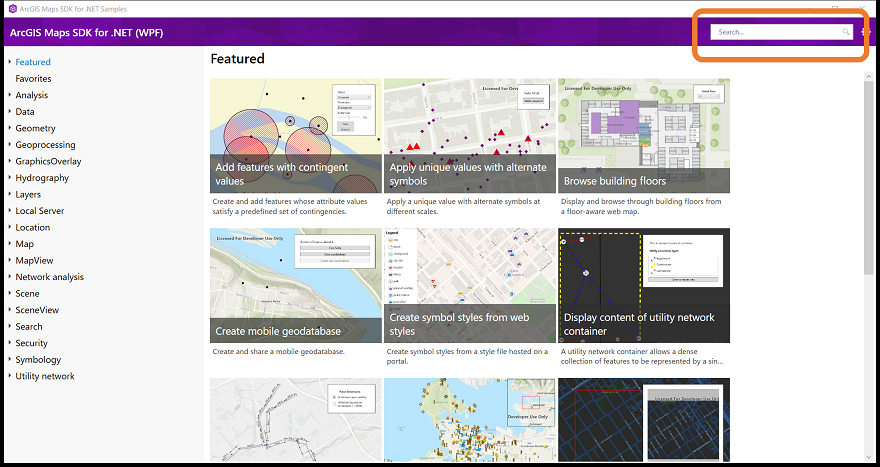Toggle the arrow beside Featured
880x467 pixels.
tap(10, 62)
